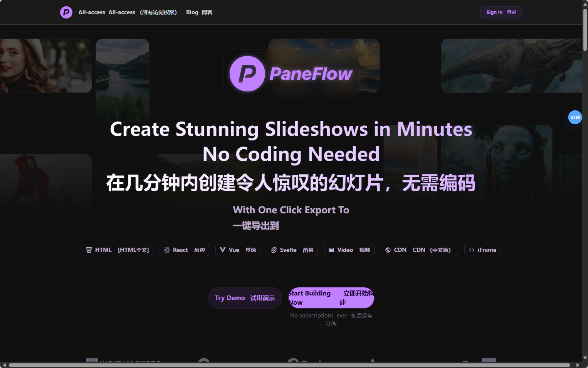The image size is (588, 368).
Task: Click the CDN globe icon
Action: (388, 250)
